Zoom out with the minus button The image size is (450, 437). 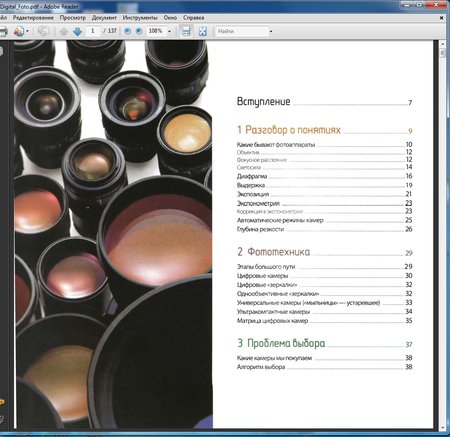[x=127, y=31]
